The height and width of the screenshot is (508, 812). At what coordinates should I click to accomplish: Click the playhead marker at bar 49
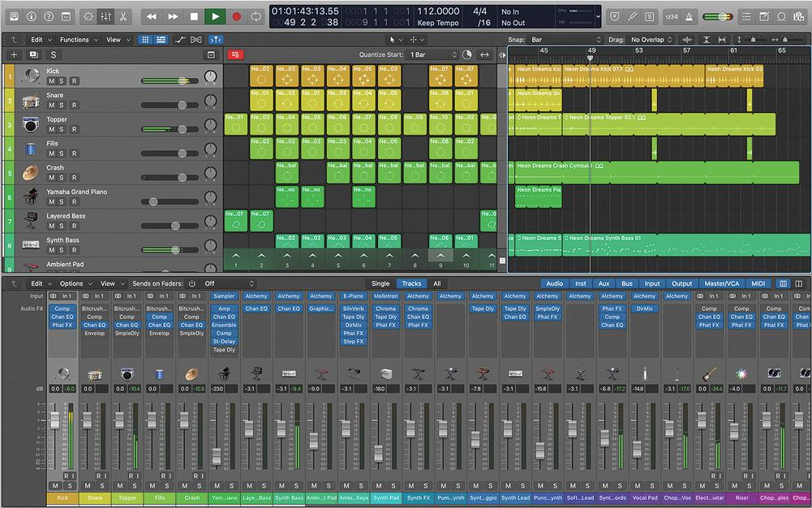coord(590,58)
